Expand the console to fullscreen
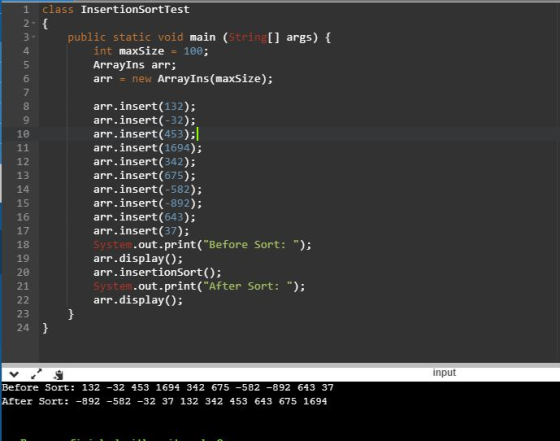The width and height of the screenshot is (560, 441). [x=36, y=374]
